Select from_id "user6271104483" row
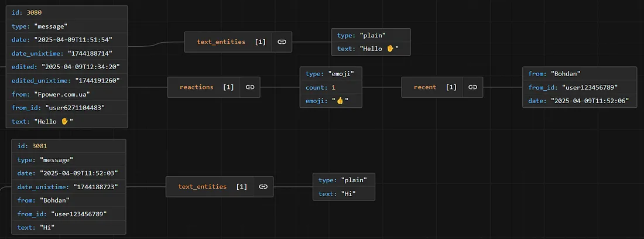The image size is (644, 239). click(x=67, y=108)
